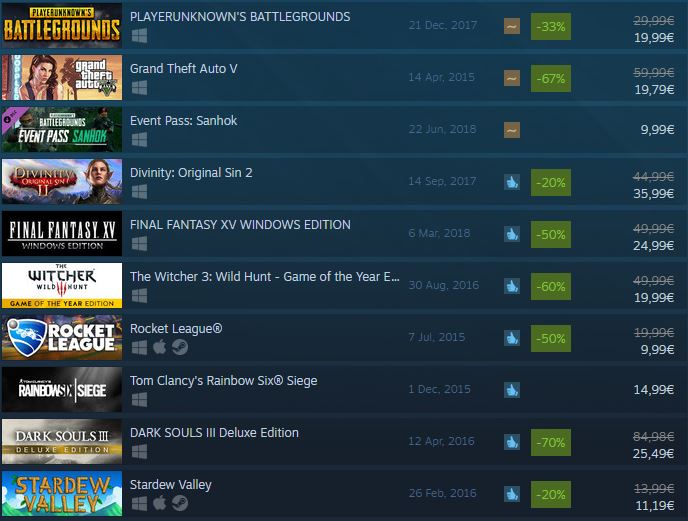Open the Divinity Original Sin II thumbnail
Screen dimensions: 688x521
[x=62, y=181]
